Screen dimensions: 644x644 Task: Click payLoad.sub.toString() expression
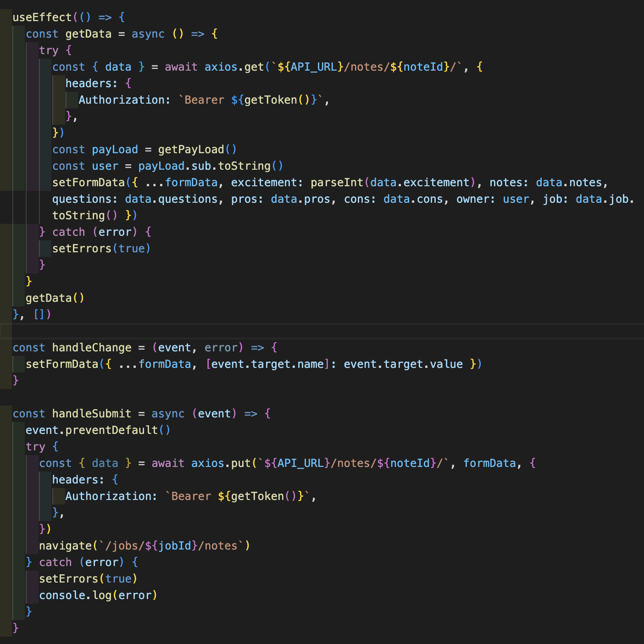coord(211,166)
